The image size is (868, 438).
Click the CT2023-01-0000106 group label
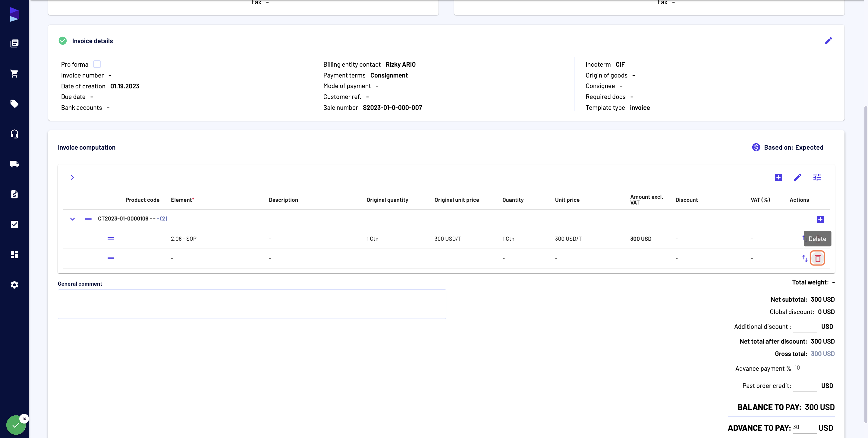pyautogui.click(x=132, y=218)
